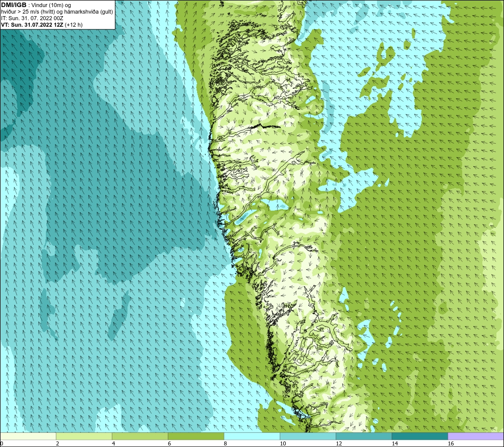Click the 2–4 m/s light green legend swatch

click(x=84, y=436)
